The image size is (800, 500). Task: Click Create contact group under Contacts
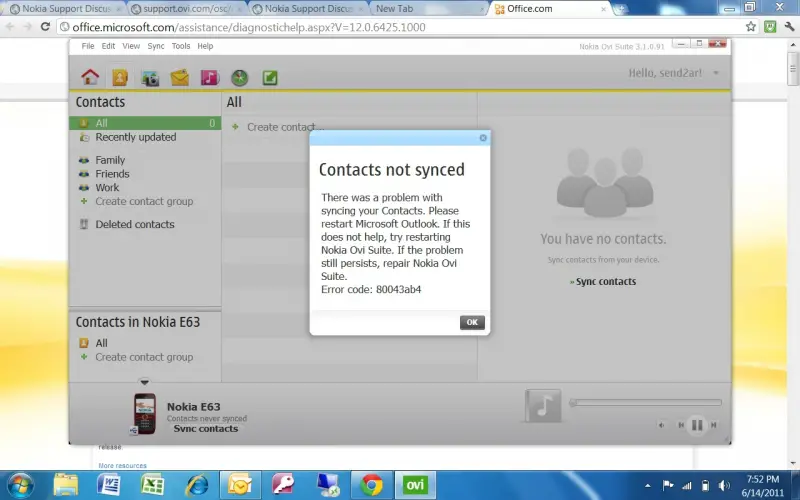(x=144, y=201)
